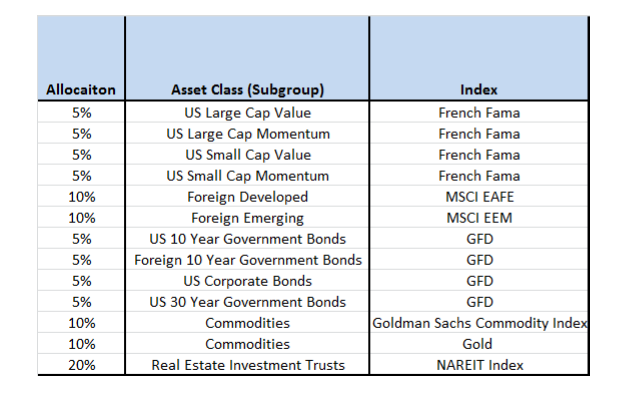
Task: Select the US Large Cap Value cell
Action: pos(248,113)
